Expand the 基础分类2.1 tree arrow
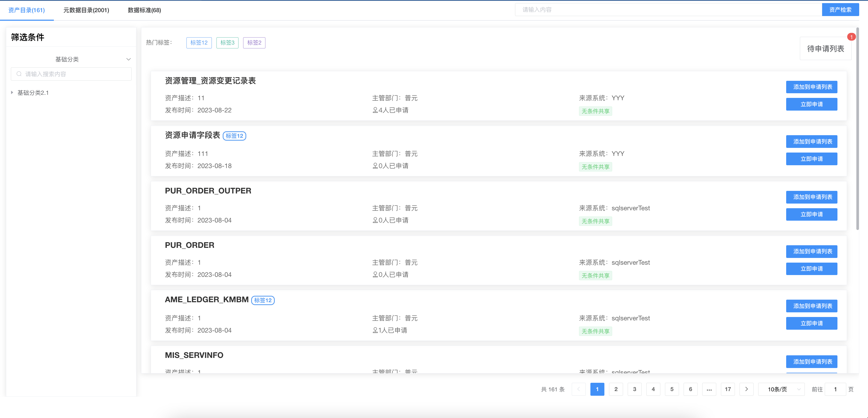868x418 pixels. pyautogui.click(x=12, y=92)
